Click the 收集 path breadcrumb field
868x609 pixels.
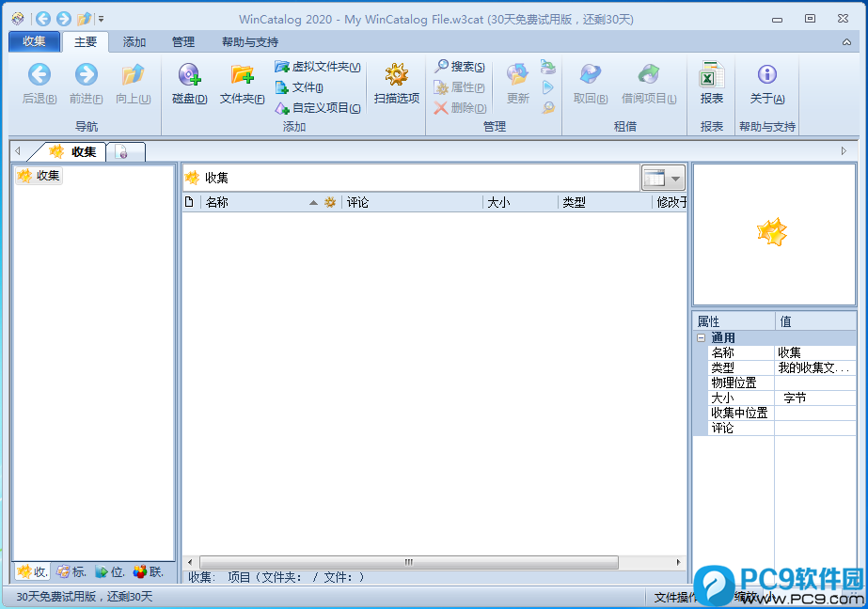click(411, 178)
